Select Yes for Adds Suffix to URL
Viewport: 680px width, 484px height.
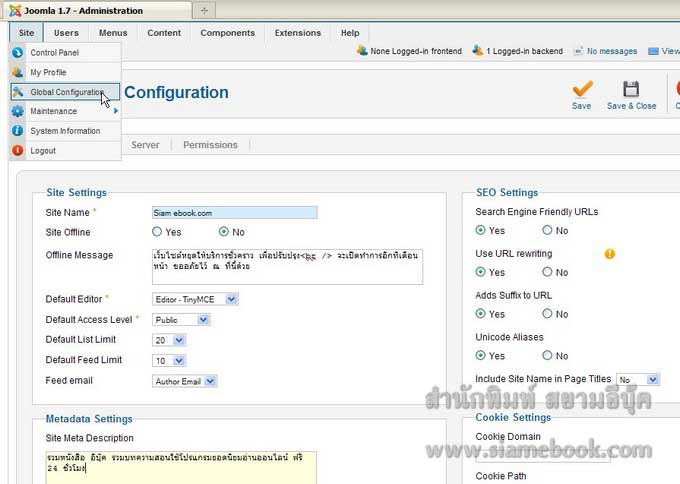click(x=480, y=314)
